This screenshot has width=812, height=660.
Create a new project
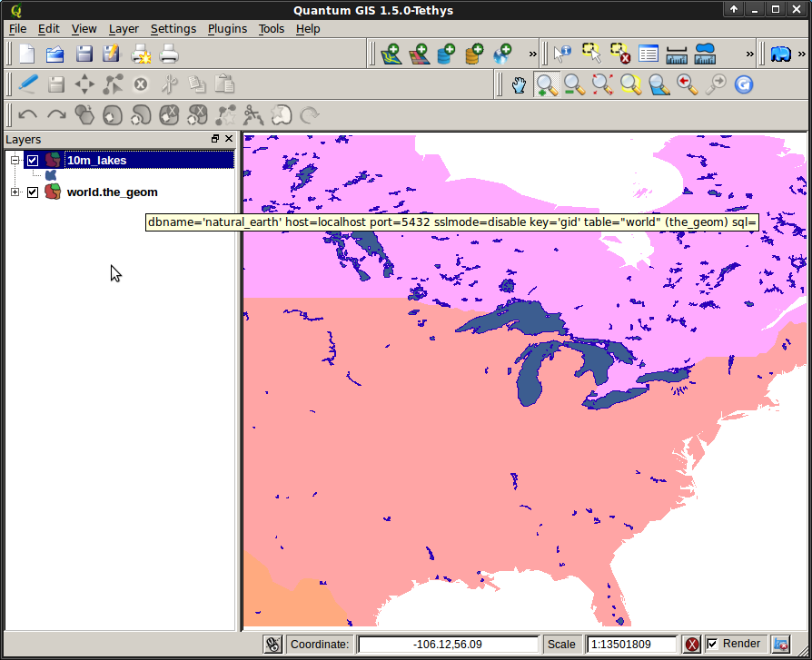point(27,54)
